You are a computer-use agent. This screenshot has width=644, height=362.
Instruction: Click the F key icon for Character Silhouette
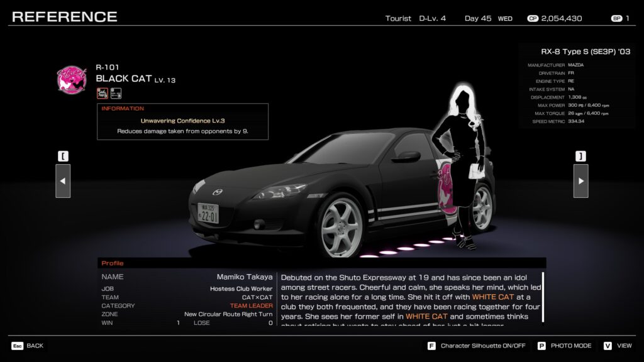[x=431, y=346]
